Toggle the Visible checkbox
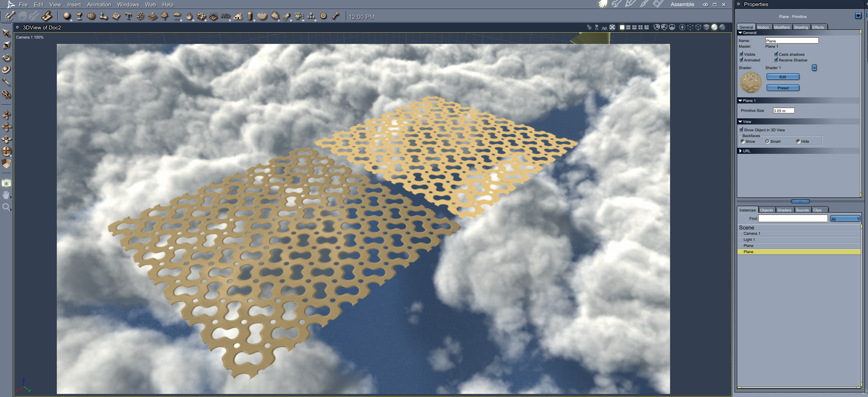The width and height of the screenshot is (868, 397). click(x=741, y=54)
